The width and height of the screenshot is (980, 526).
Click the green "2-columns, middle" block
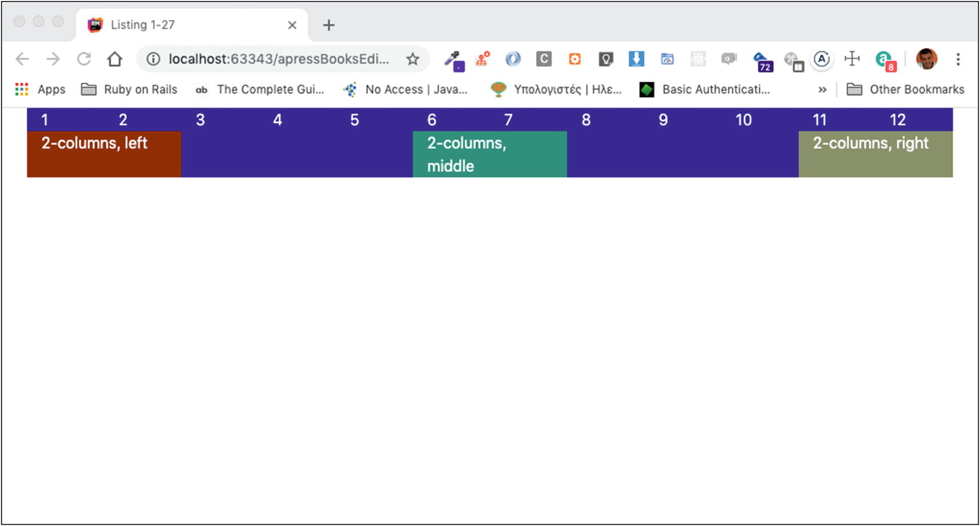coord(489,154)
